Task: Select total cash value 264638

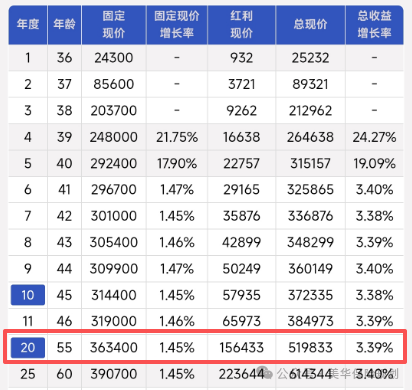Action: click(310, 137)
